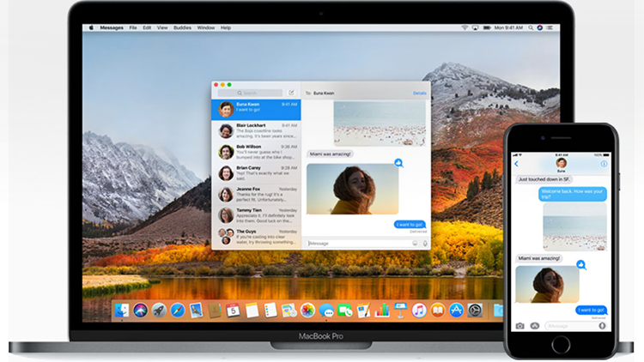644x362 pixels.
Task: Open the yellow Notes icon in Dock
Action: (x=252, y=311)
